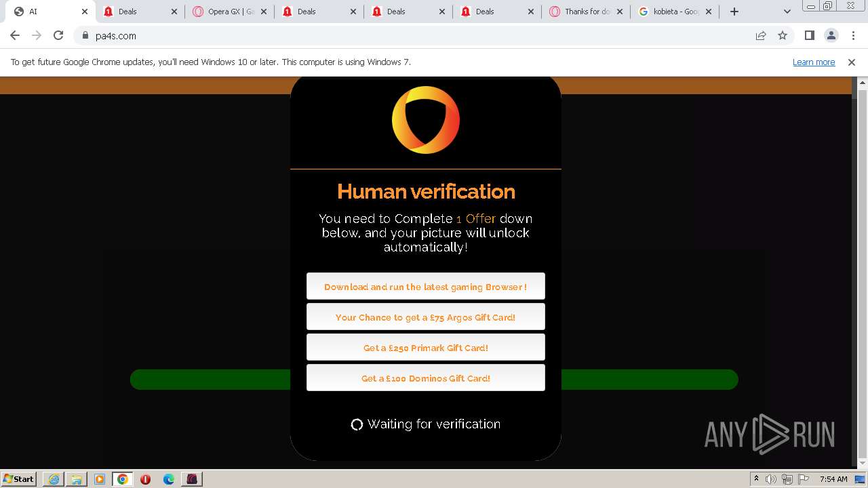868x488 pixels.
Task: Open the Chrome profile menu
Action: coord(831,35)
